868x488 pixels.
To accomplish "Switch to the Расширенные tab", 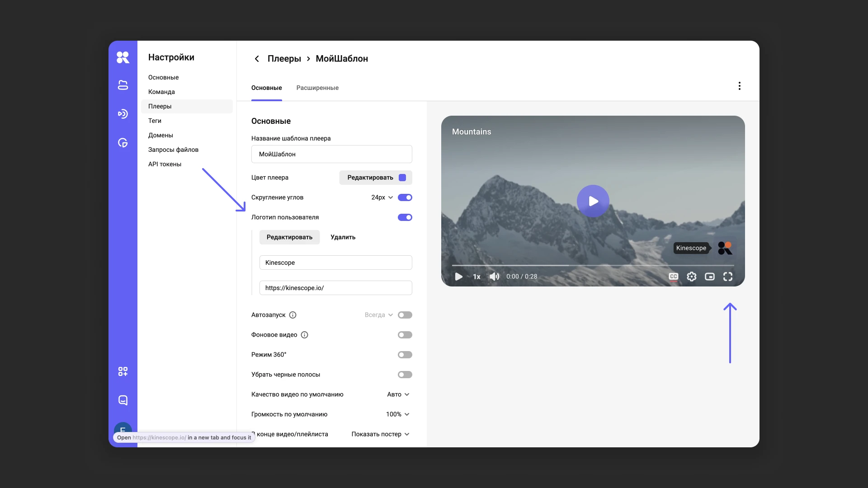I will click(x=317, y=88).
